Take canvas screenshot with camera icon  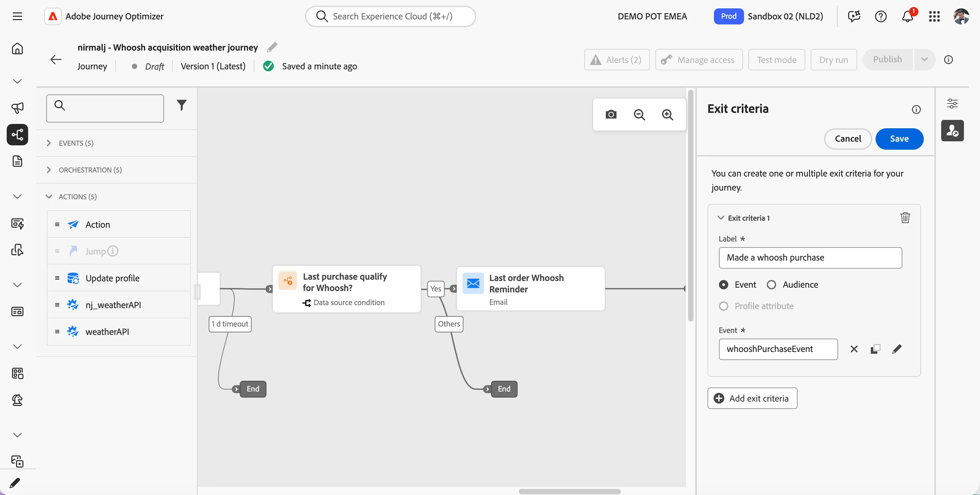tap(610, 115)
